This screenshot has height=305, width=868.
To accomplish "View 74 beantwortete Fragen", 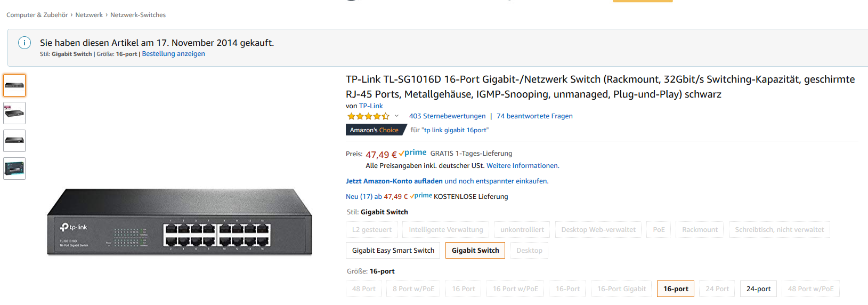I will coord(534,116).
